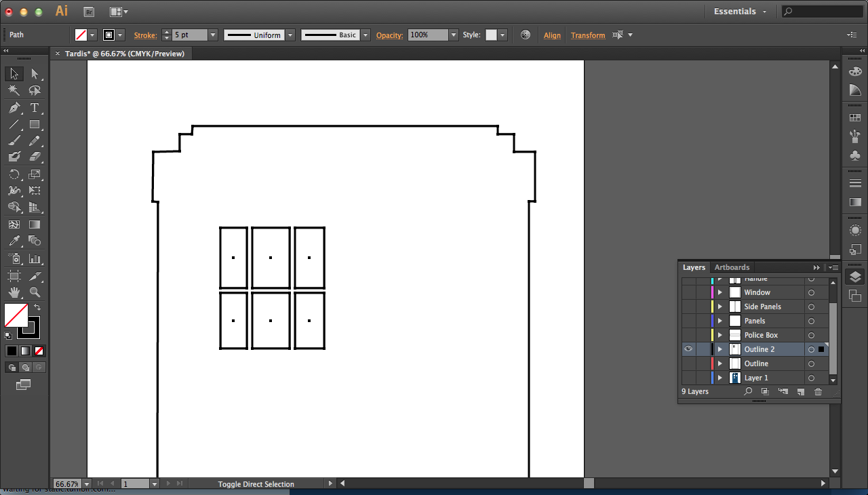Swap fill and stroke colors arrow
Image resolution: width=868 pixels, height=495 pixels.
(x=37, y=307)
